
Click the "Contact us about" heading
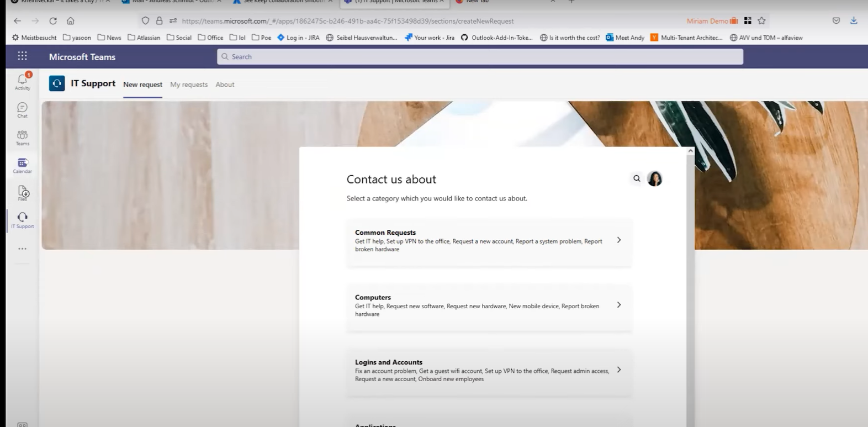(391, 179)
